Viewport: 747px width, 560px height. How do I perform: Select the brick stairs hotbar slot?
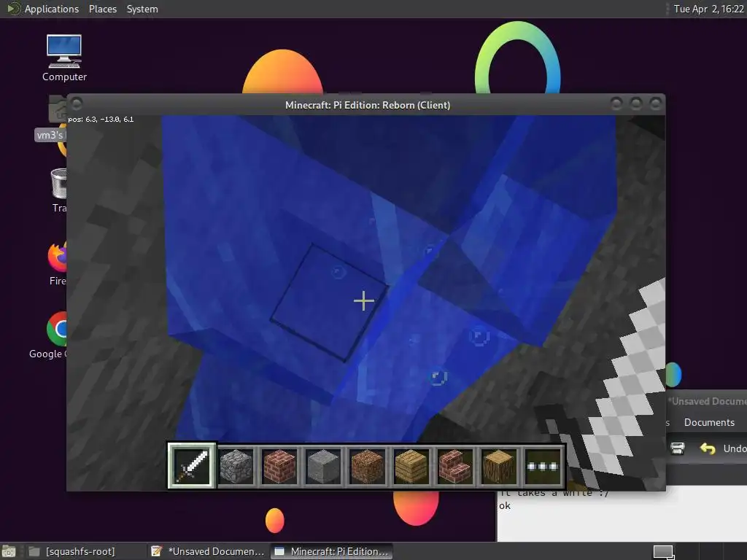(455, 466)
